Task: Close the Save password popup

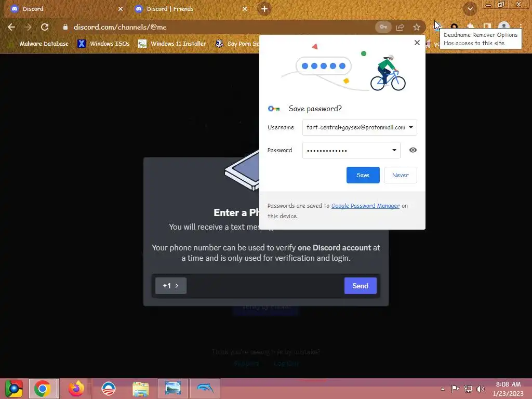Action: click(x=417, y=43)
